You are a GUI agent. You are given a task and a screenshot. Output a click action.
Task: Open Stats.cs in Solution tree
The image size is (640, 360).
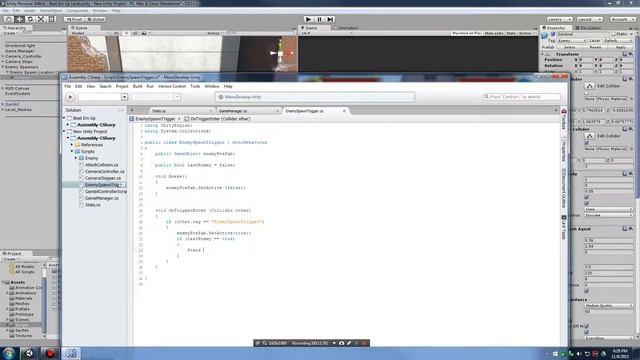point(93,204)
